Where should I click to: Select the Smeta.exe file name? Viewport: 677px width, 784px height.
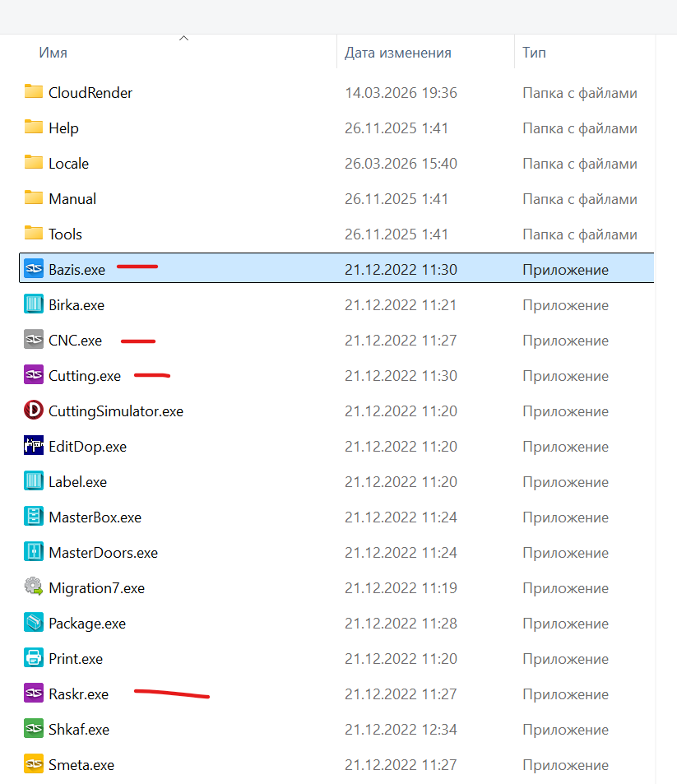pos(81,765)
